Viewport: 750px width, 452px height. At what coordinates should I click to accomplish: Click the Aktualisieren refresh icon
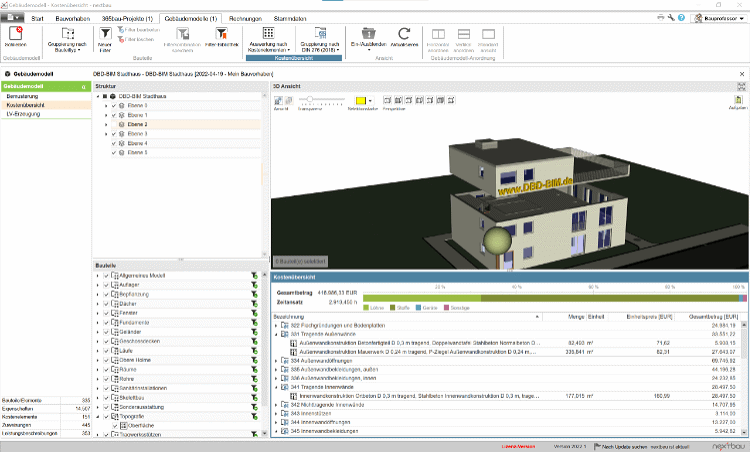click(x=404, y=33)
